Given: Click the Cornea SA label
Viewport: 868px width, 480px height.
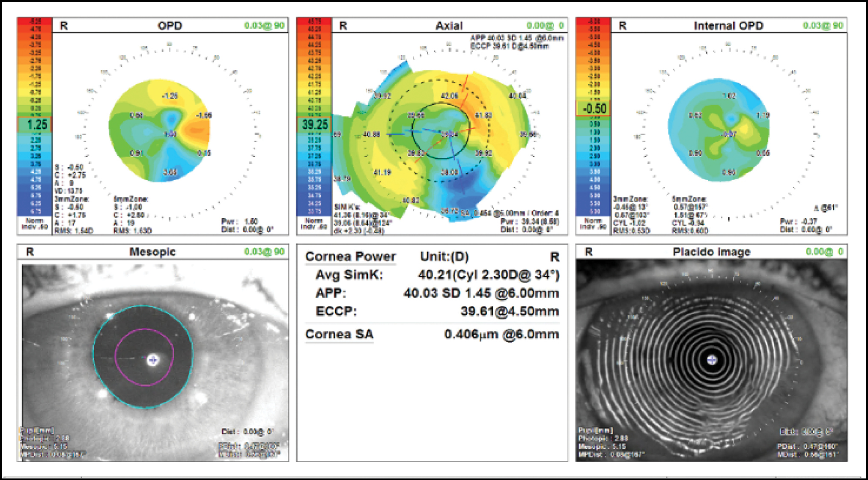Looking at the screenshot, I should coord(339,335).
